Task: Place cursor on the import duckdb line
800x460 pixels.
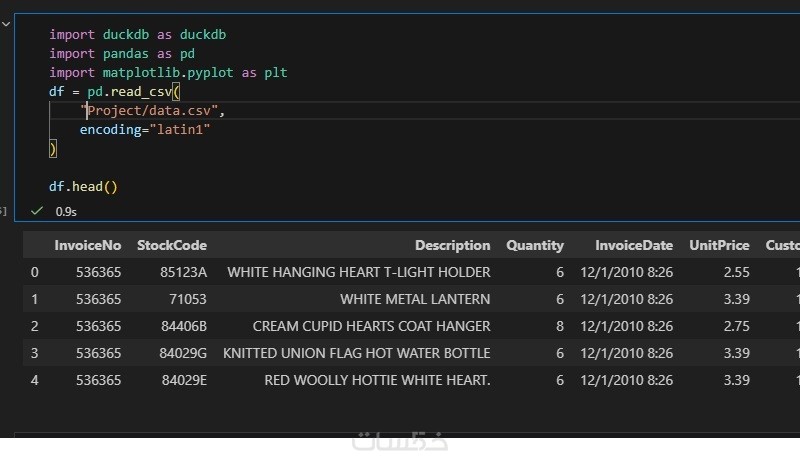Action: 138,35
